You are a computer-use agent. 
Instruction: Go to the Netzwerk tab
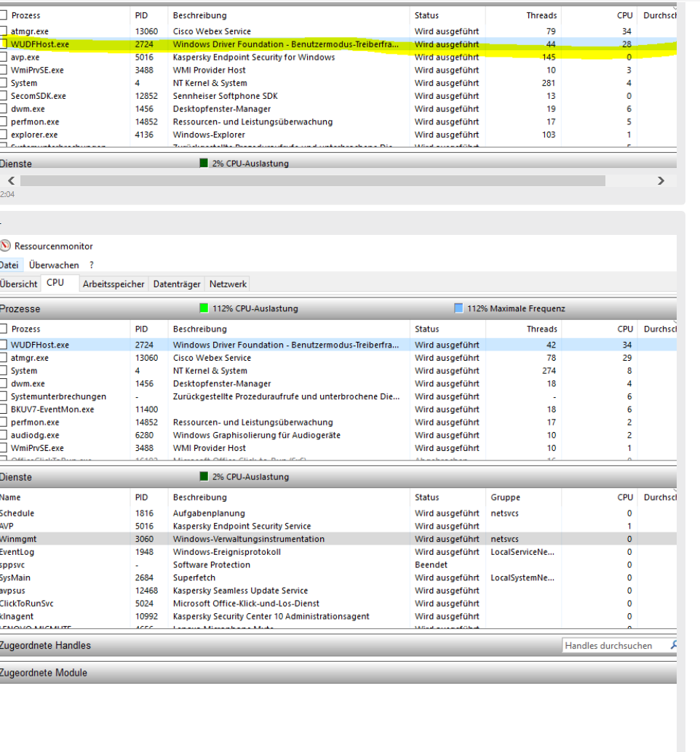click(228, 284)
